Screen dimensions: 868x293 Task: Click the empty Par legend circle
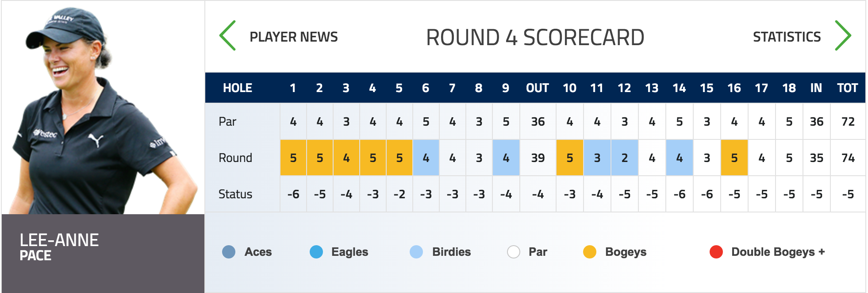(x=514, y=252)
